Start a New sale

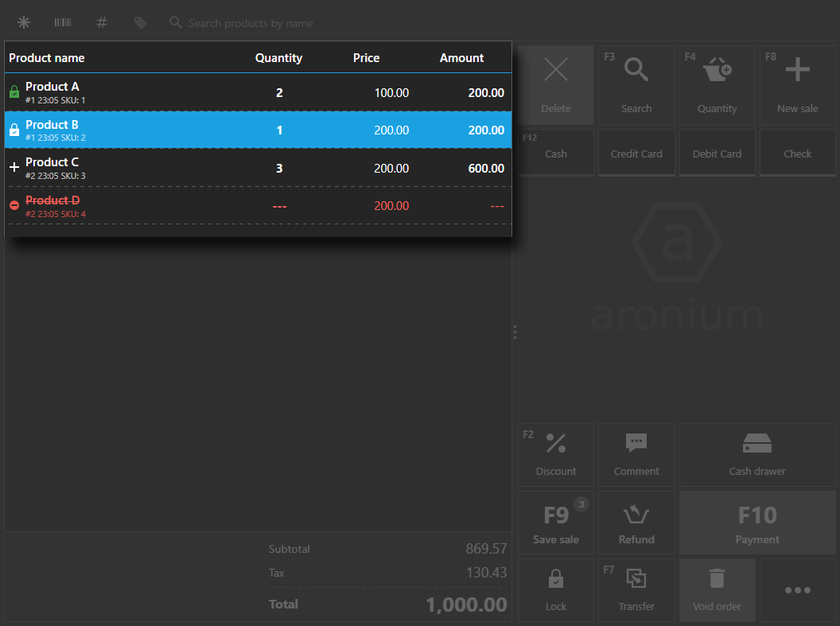click(797, 84)
